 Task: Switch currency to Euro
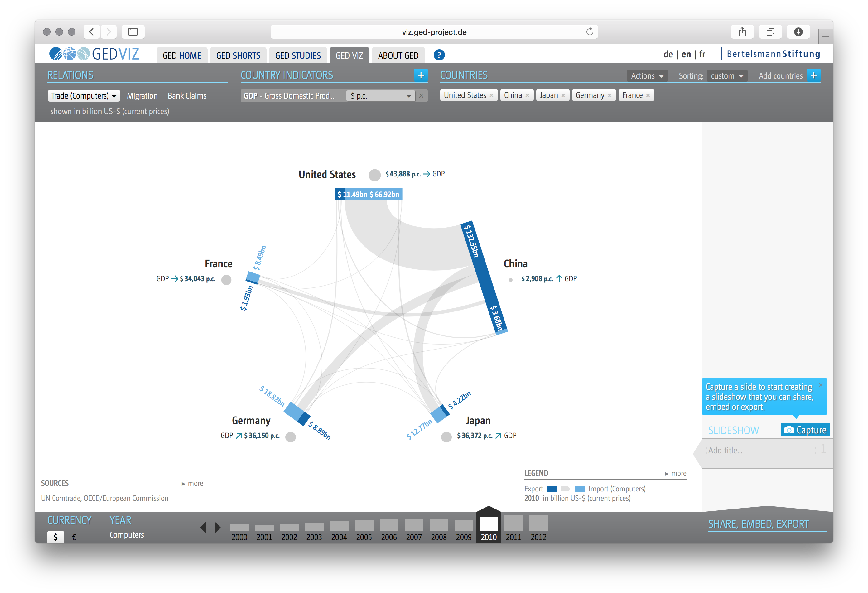pyautogui.click(x=74, y=537)
